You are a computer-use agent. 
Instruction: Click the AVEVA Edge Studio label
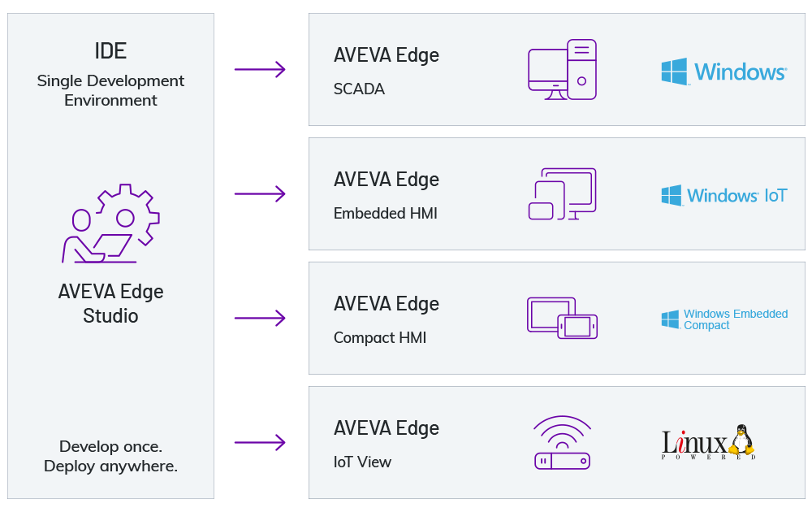pyautogui.click(x=111, y=303)
